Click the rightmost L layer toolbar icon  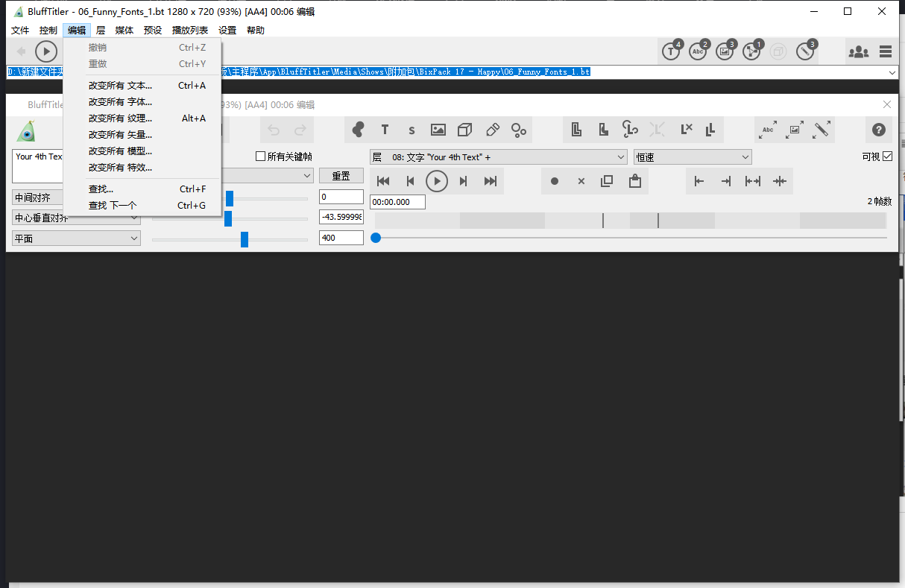(710, 130)
